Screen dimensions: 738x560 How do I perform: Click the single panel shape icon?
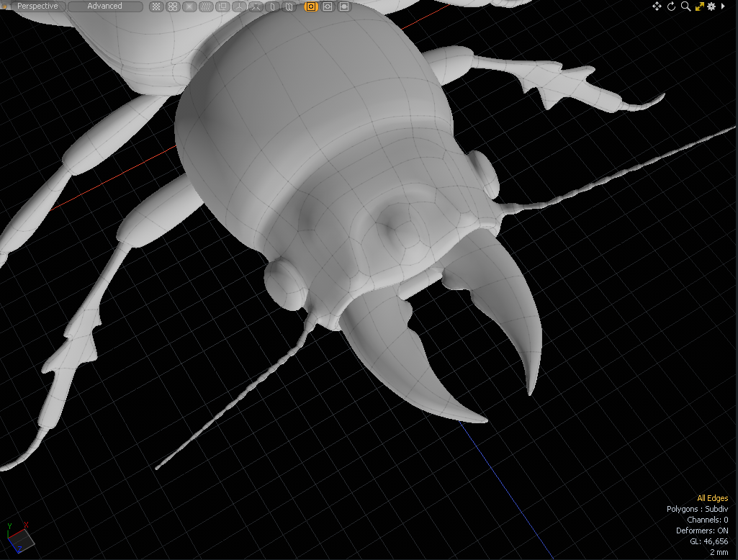point(272,6)
